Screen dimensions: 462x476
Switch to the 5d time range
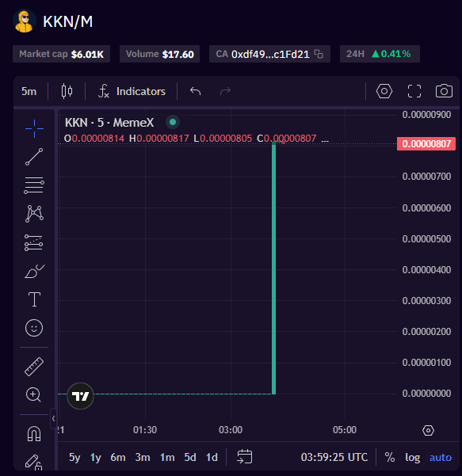190,457
